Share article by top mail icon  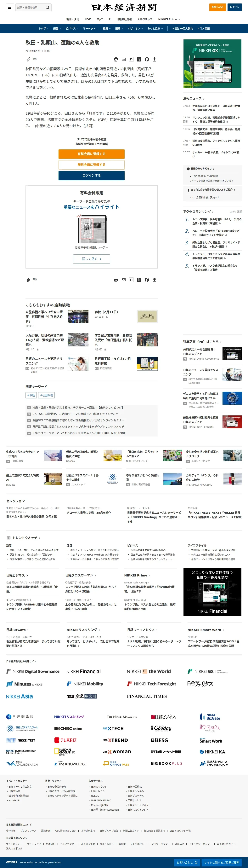click(123, 59)
